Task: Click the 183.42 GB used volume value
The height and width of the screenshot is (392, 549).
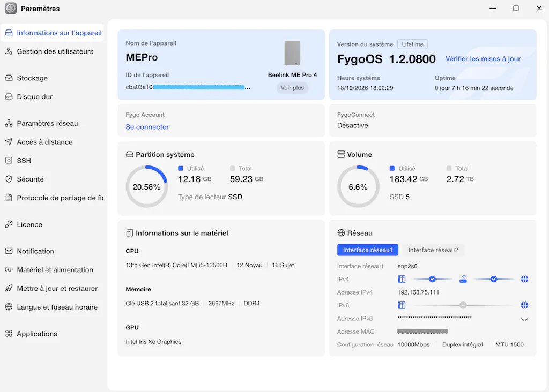Action: (409, 179)
